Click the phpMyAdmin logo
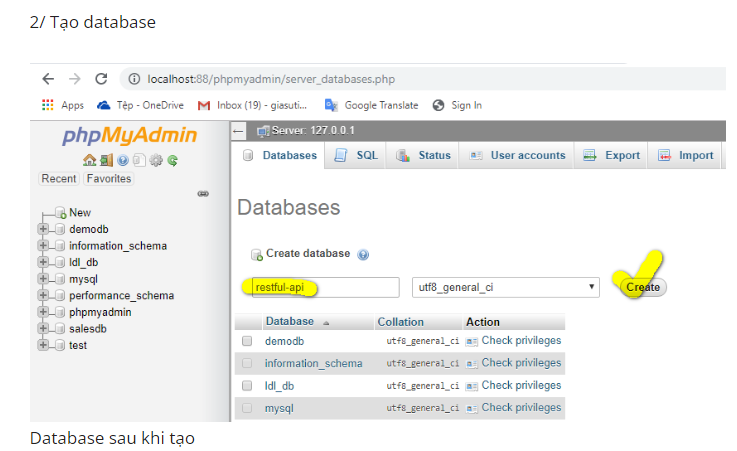 pyautogui.click(x=130, y=135)
